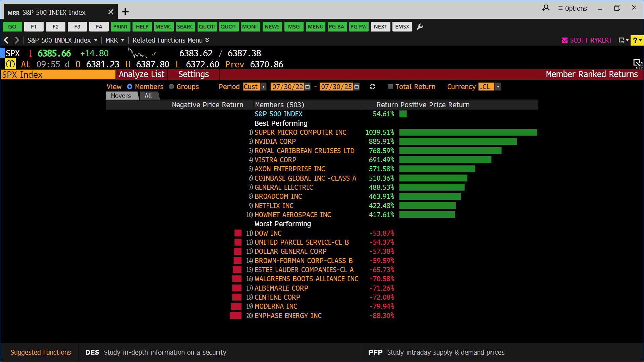This screenshot has height=362, width=644.
Task: Click the yellow help question mark icon
Action: point(637,40)
